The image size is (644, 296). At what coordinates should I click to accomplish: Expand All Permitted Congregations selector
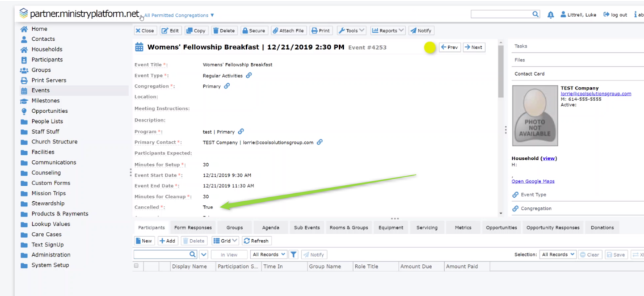point(179,15)
